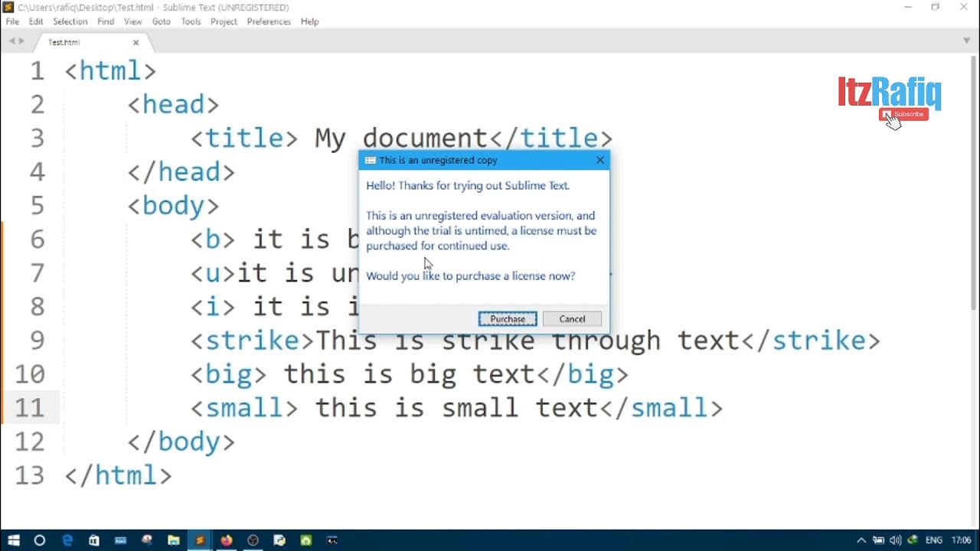Open the tab list dropdown arrow

tap(967, 41)
